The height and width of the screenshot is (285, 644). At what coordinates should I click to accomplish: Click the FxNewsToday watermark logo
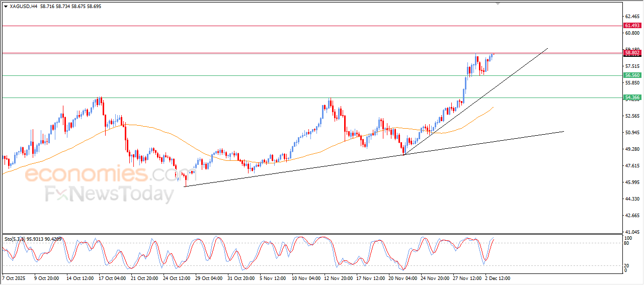[x=109, y=194]
